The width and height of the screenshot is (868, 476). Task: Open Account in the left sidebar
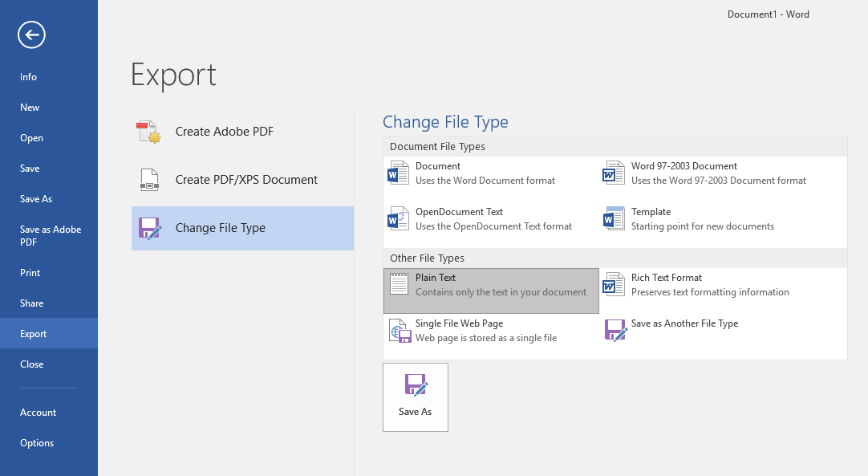click(x=49, y=413)
